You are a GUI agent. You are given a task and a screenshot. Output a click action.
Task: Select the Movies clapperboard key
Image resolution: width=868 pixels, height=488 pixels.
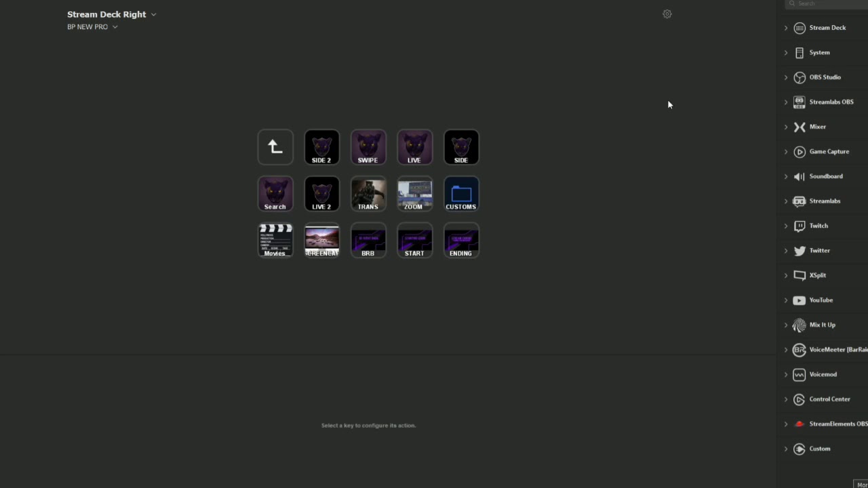(x=275, y=240)
